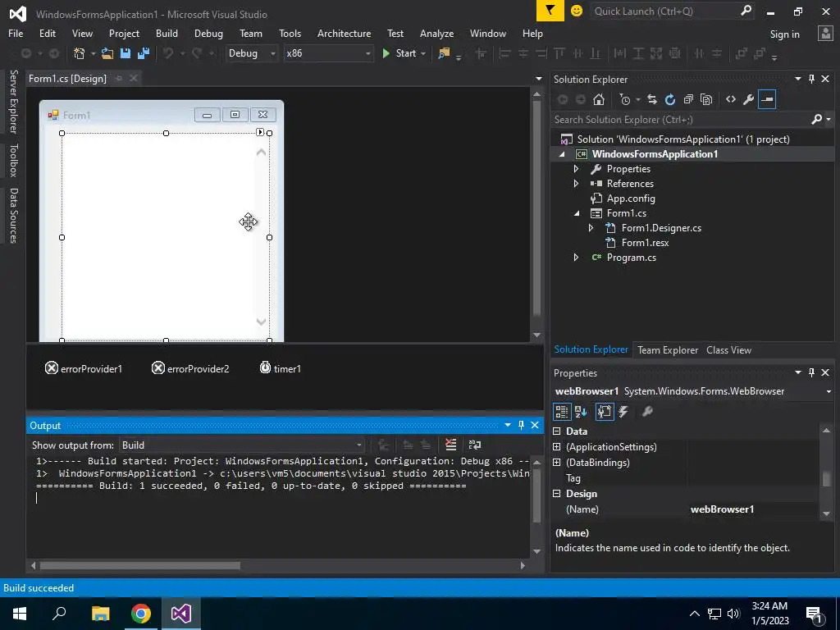Image resolution: width=840 pixels, height=630 pixels.
Task: Expand the References node
Action: [577, 183]
